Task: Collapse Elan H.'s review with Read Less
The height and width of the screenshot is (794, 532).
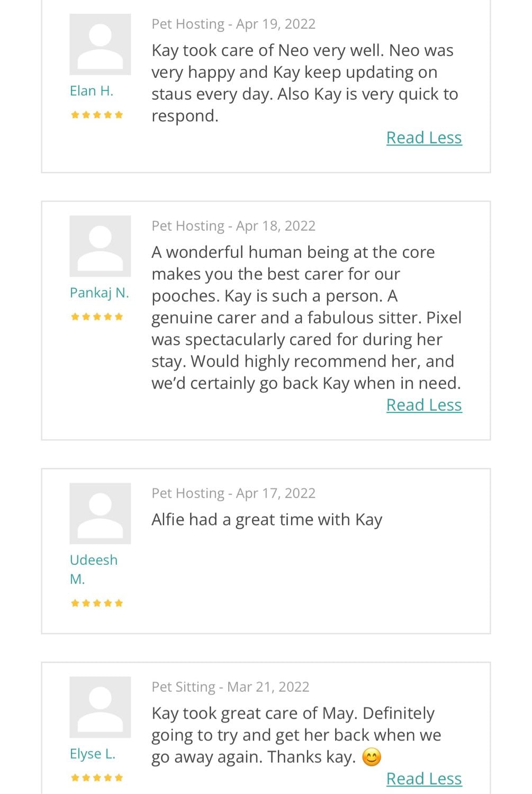Action: point(424,138)
